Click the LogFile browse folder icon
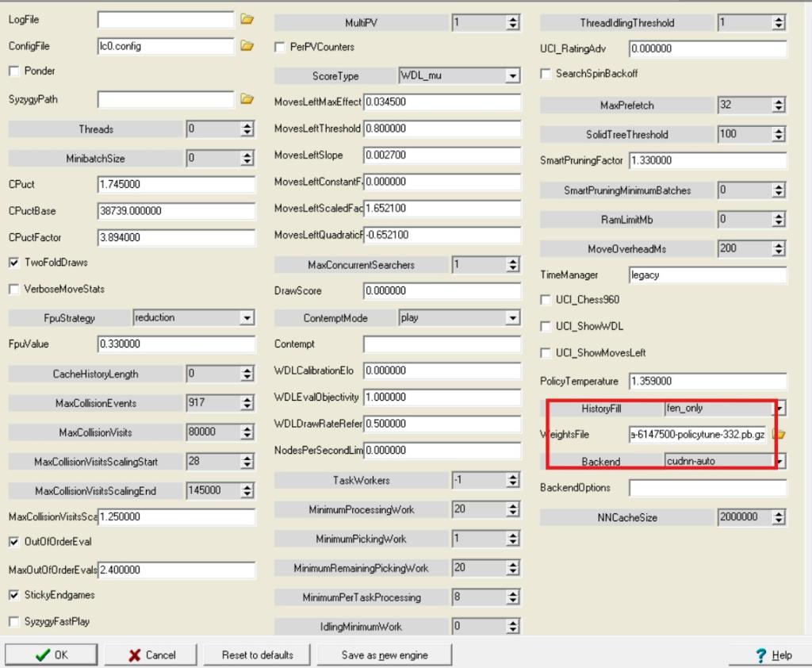 click(x=247, y=19)
